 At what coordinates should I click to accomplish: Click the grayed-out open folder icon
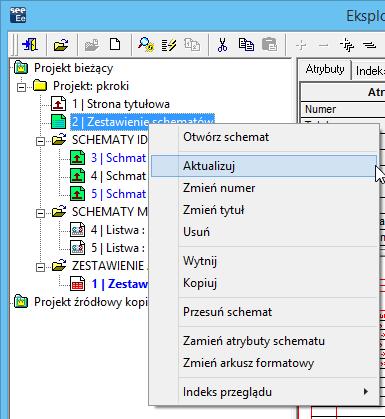[x=92, y=45]
